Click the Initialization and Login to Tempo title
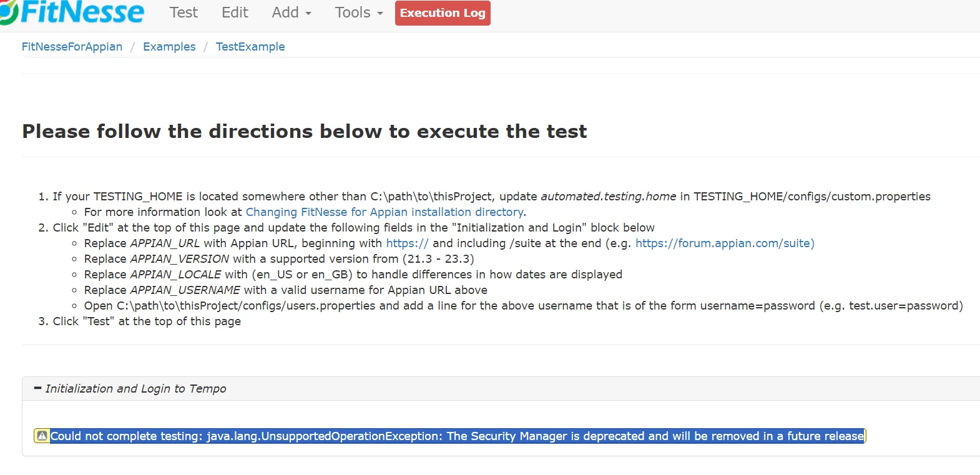The width and height of the screenshot is (980, 475). tap(135, 389)
